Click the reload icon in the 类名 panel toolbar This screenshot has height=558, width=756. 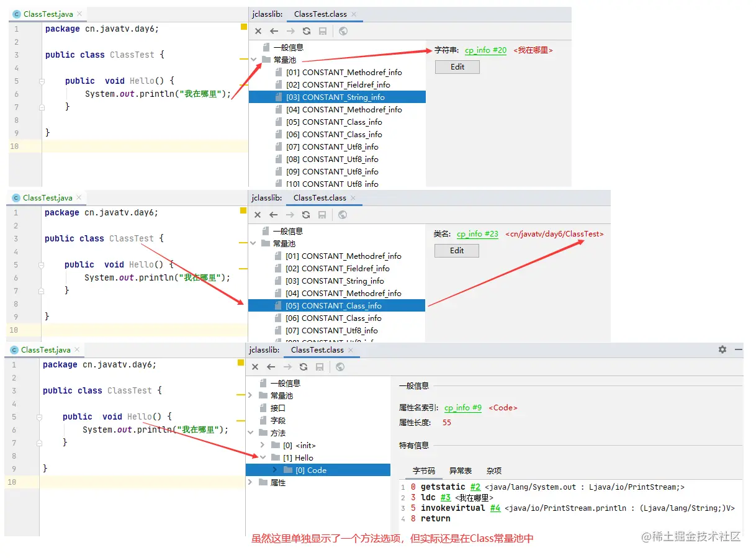(306, 215)
